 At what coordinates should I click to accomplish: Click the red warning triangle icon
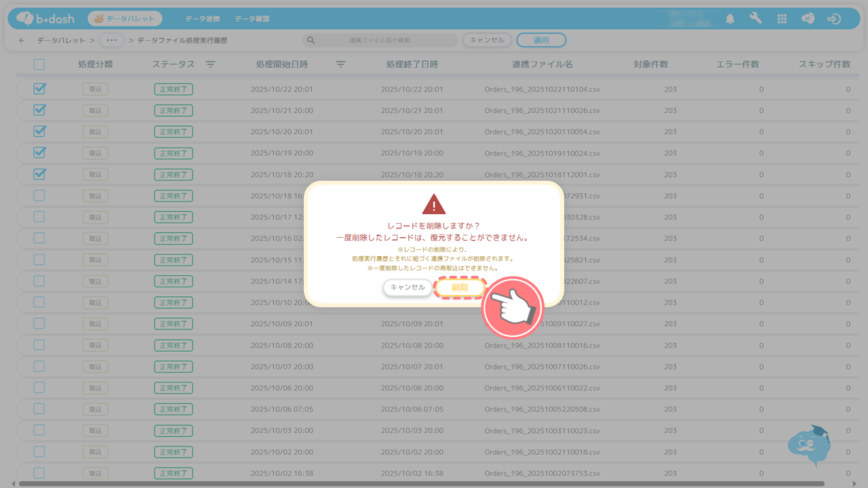coord(434,204)
